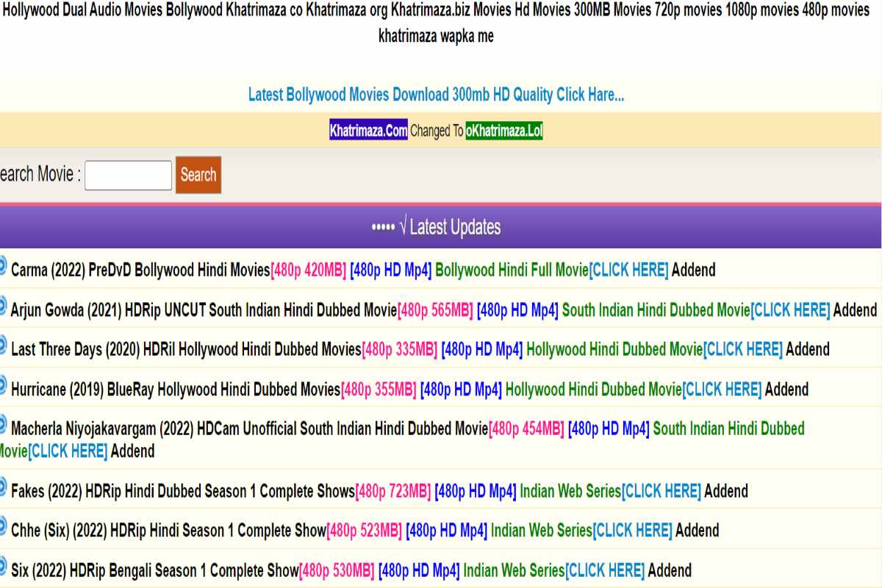882x588 pixels.
Task: Click 'Addend' text on the Carma row
Action: tap(694, 270)
